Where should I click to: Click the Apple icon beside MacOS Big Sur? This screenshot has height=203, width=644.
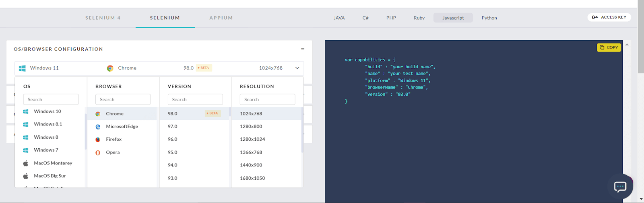[x=26, y=176]
